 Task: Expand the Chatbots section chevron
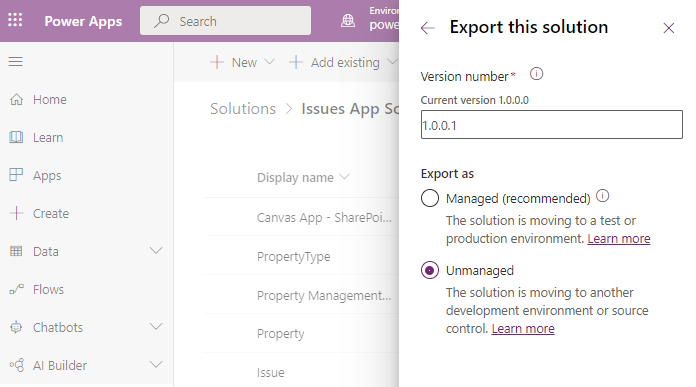[156, 327]
